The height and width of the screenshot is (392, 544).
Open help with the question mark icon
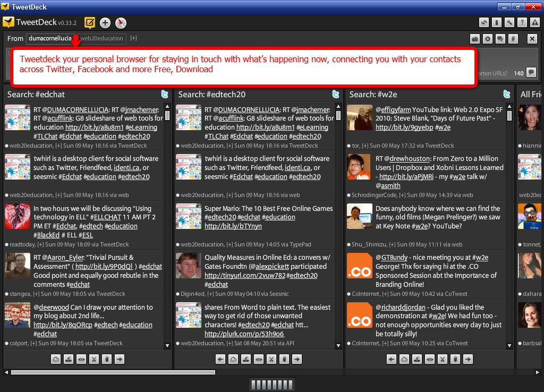pyautogui.click(x=522, y=22)
